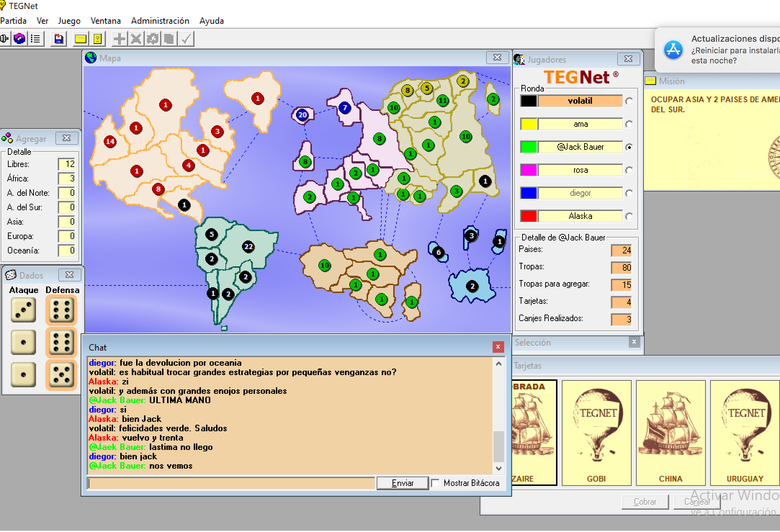This screenshot has height=532, width=780.
Task: Click the Enviar button in Chat
Action: pos(403,483)
